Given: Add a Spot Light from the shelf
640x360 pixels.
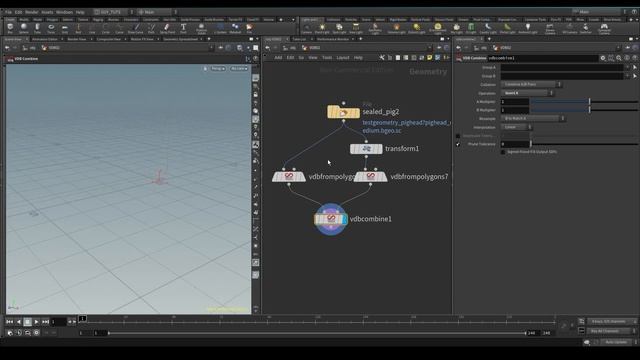Looking at the screenshot, I should (339, 29).
